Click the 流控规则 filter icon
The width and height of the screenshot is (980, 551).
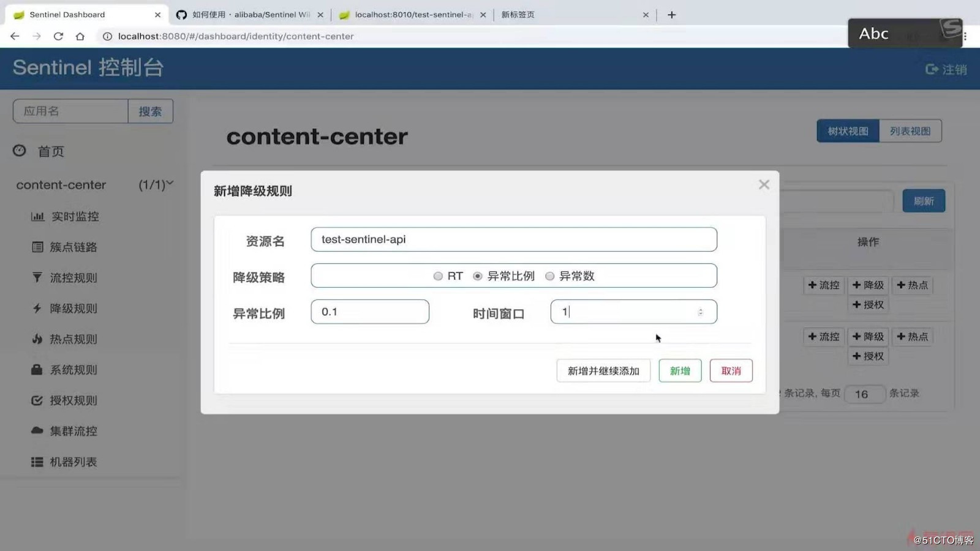tap(37, 277)
